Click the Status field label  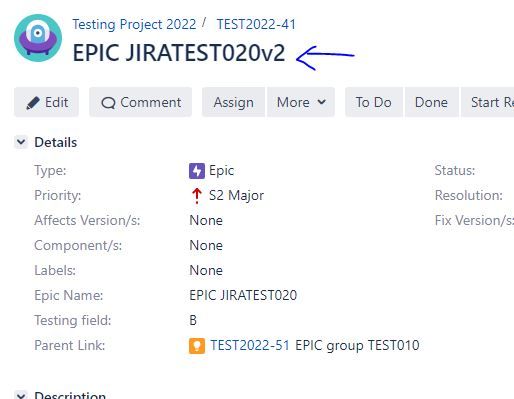455,170
